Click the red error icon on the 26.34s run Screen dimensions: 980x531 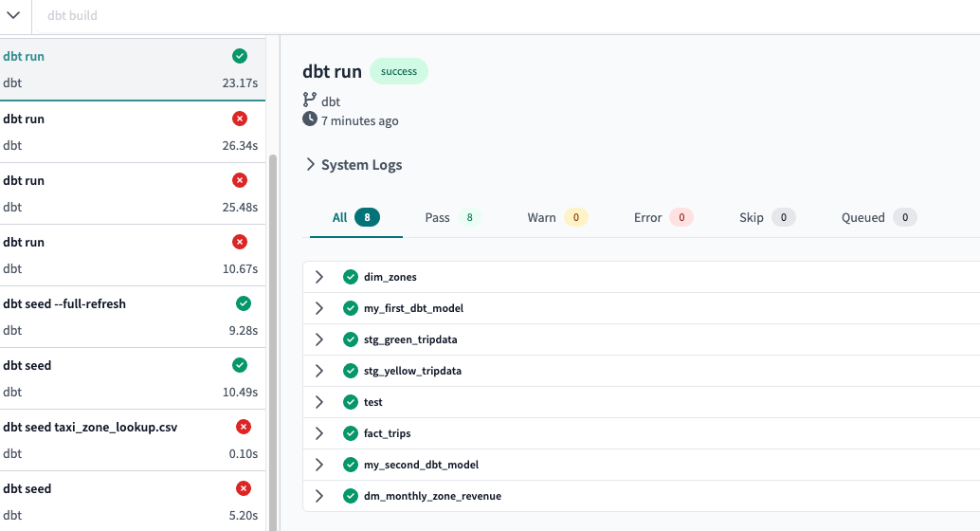pyautogui.click(x=240, y=119)
